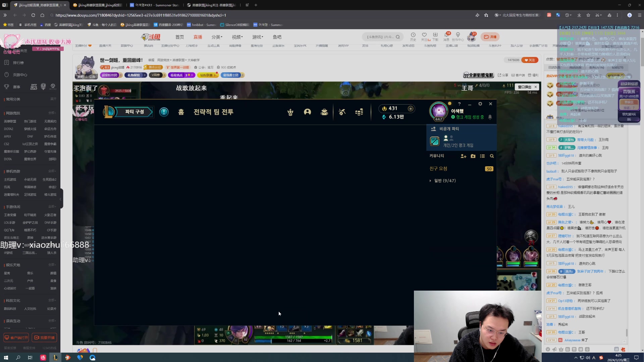This screenshot has height=362, width=644.
Task: Open Windows taskbar search
Action: coord(18,358)
